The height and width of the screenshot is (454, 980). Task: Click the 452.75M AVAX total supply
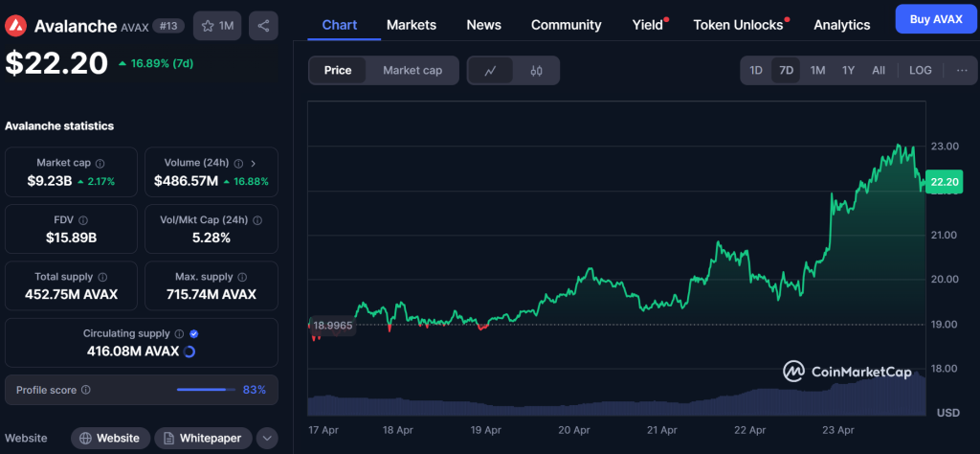tap(71, 295)
